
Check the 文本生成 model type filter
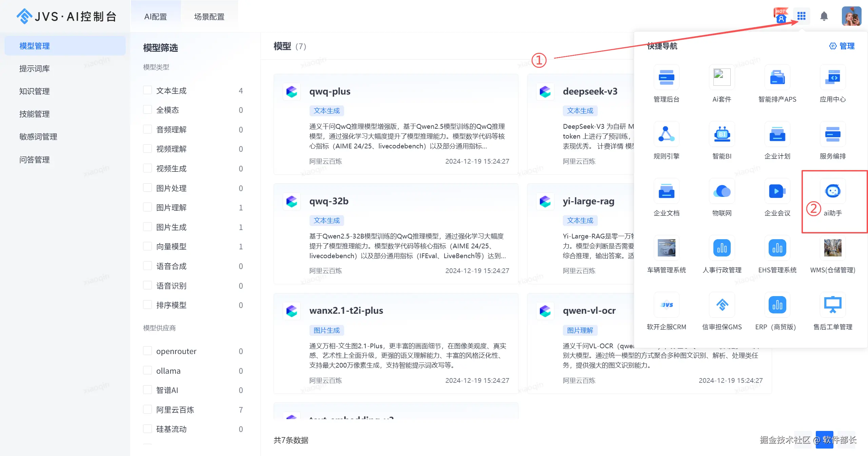pos(147,90)
